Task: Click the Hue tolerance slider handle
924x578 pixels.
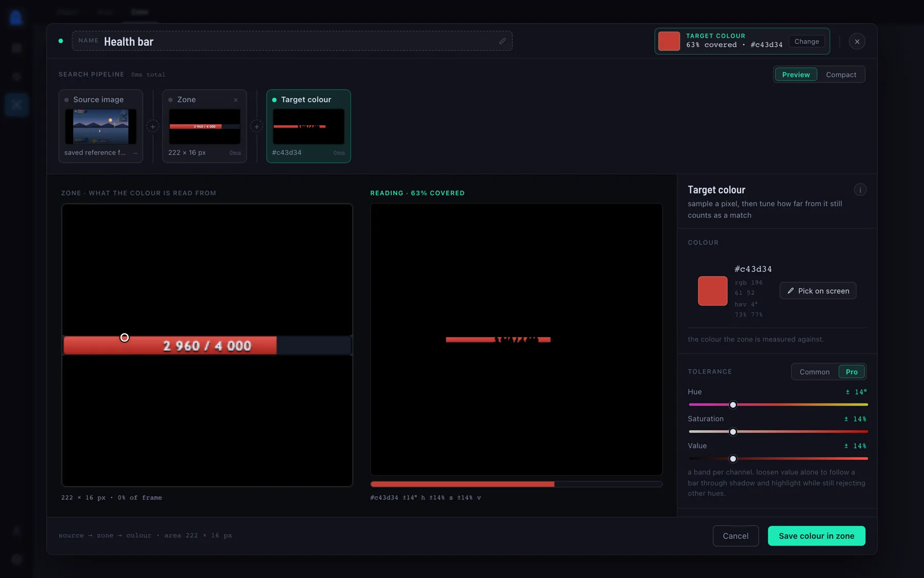Action: pos(733,405)
